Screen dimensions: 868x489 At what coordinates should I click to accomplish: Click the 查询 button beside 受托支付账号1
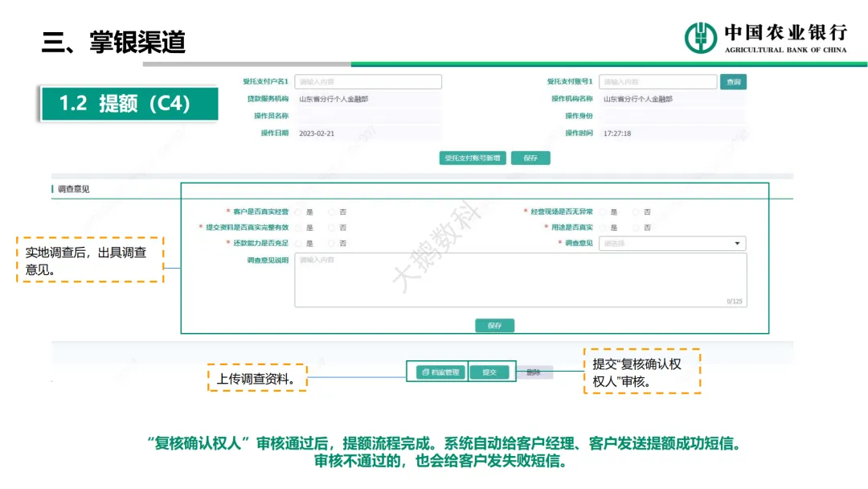click(733, 82)
